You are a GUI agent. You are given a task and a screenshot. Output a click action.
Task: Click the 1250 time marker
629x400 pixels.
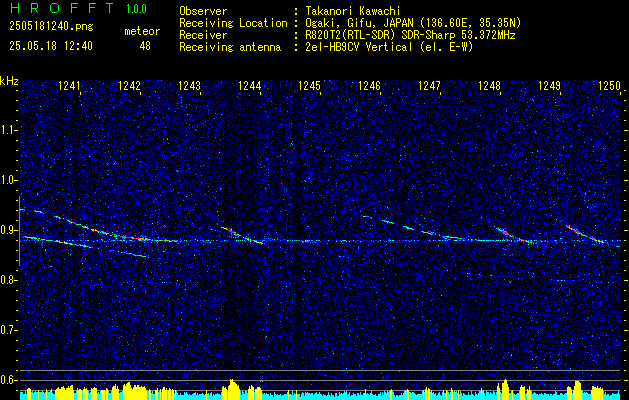tap(609, 85)
